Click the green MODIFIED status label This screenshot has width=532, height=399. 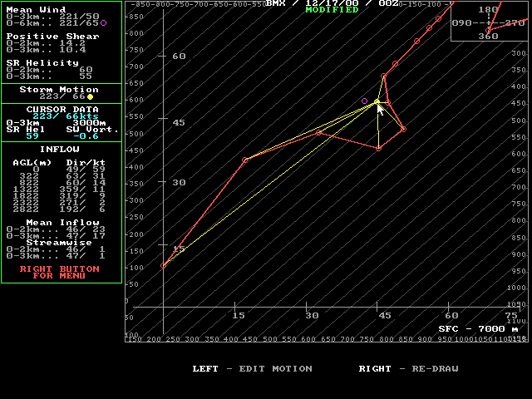[332, 10]
